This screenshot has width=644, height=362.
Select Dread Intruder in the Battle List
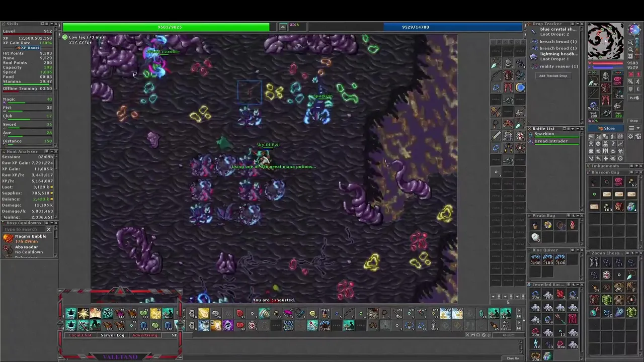pos(553,142)
